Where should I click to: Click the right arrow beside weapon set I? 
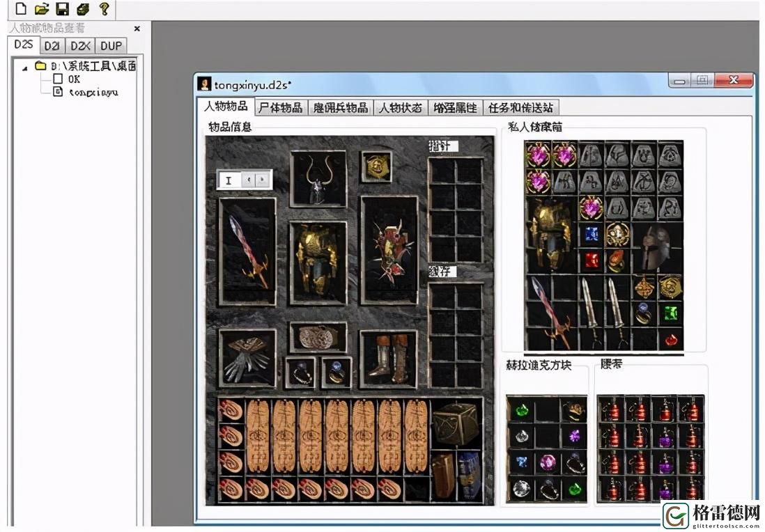click(263, 180)
